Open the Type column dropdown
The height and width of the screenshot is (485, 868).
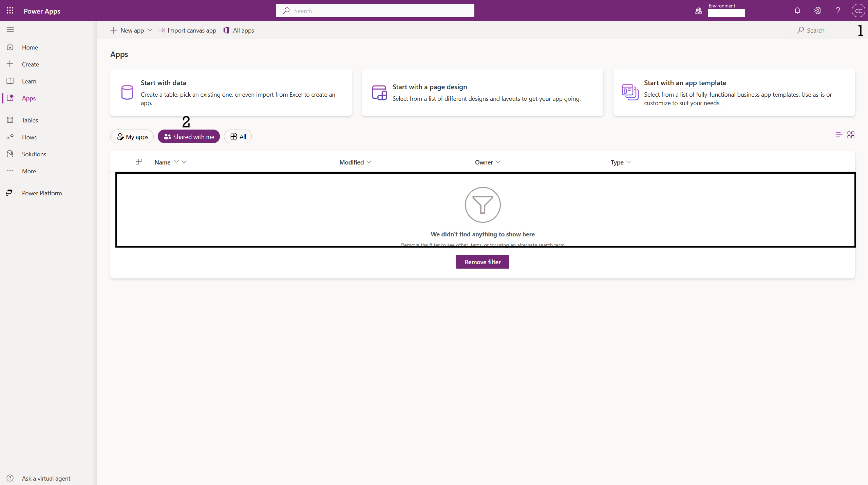click(628, 162)
